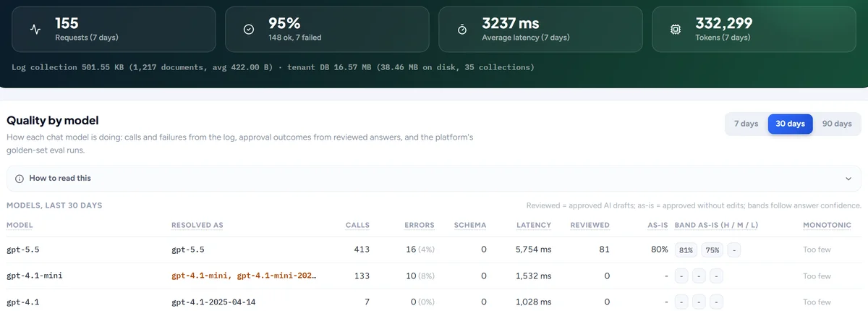The image size is (868, 311).
Task: Open the 95% success stat card
Action: click(x=327, y=30)
